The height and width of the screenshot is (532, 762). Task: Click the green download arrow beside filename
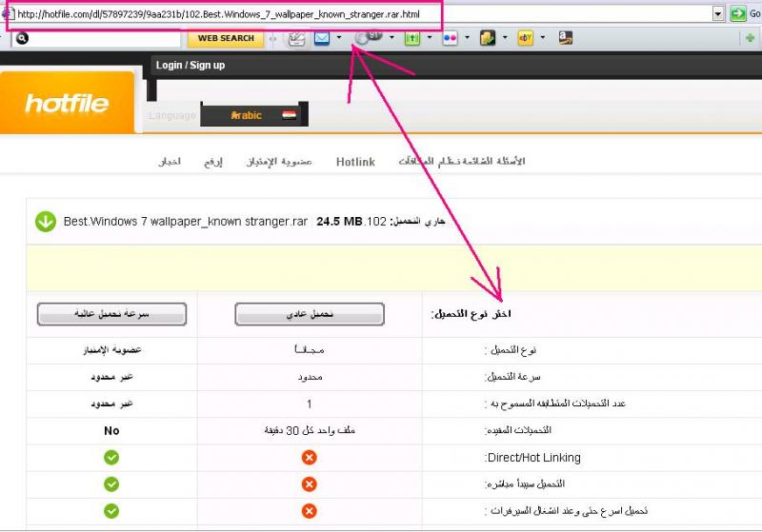(45, 222)
